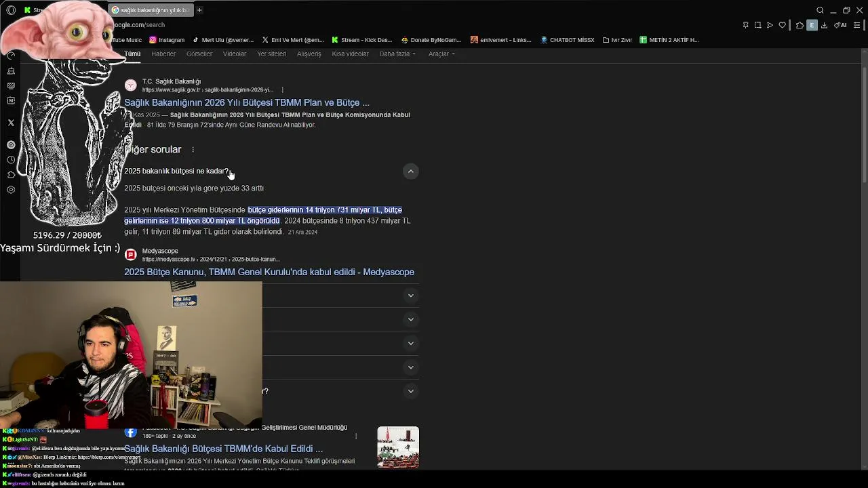Open the Ivır Zıvır bookmarks folder
This screenshot has height=488, width=868.
pos(618,40)
